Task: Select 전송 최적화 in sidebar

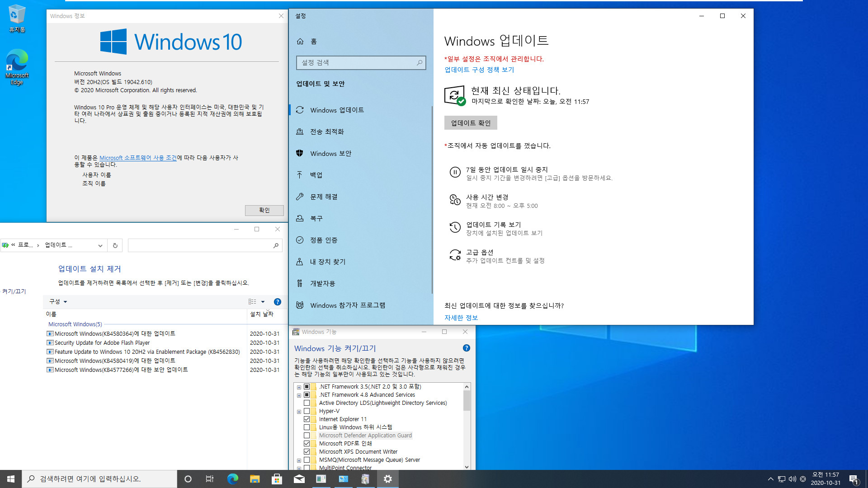Action: click(x=360, y=132)
